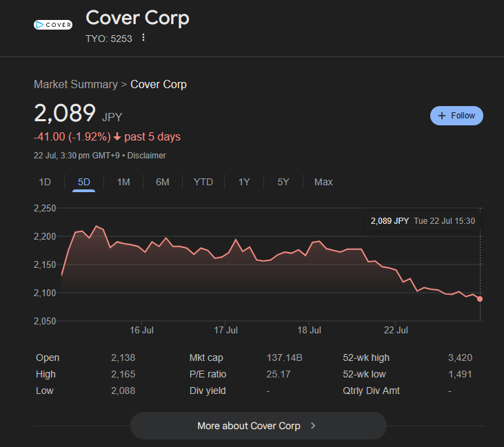Click the Open label in stats
504x447 pixels.
(48, 357)
